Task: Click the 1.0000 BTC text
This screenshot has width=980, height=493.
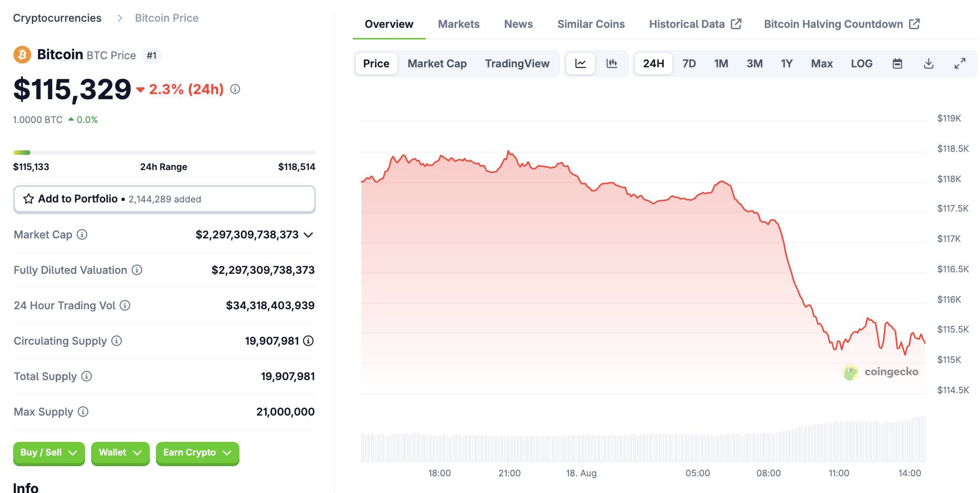Action: [38, 120]
